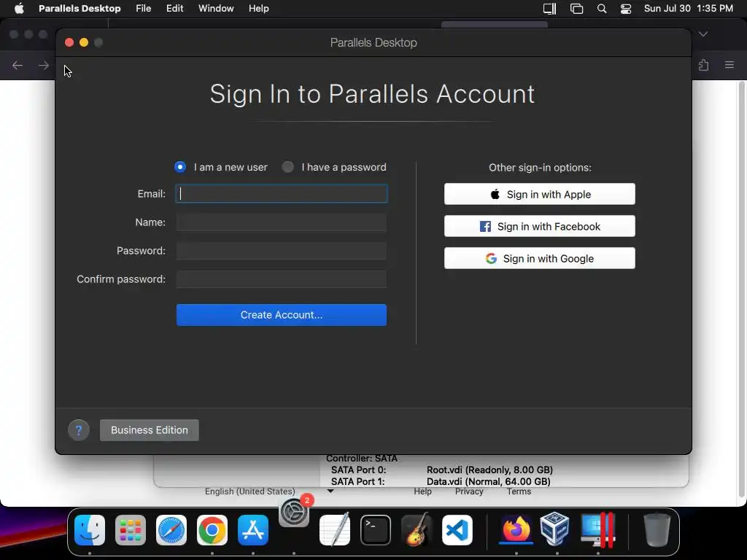The image size is (747, 560).
Task: Choose Sign in with Google
Action: coord(540,259)
